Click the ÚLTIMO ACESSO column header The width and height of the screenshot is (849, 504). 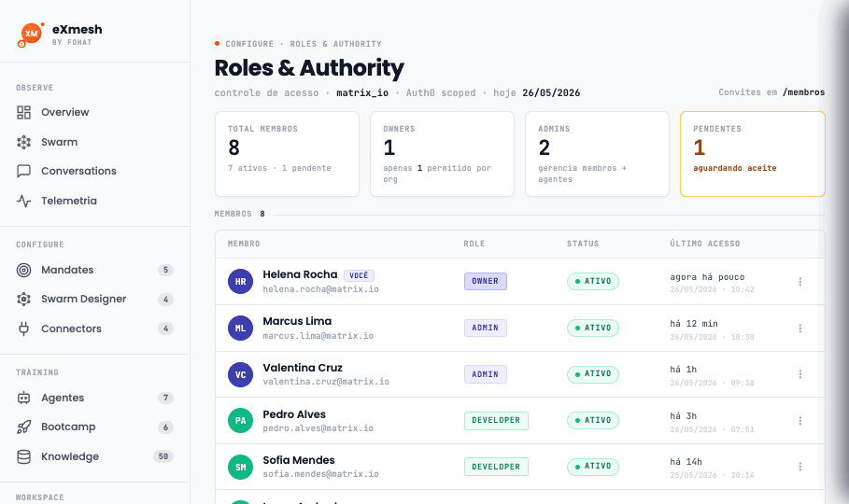[705, 245]
